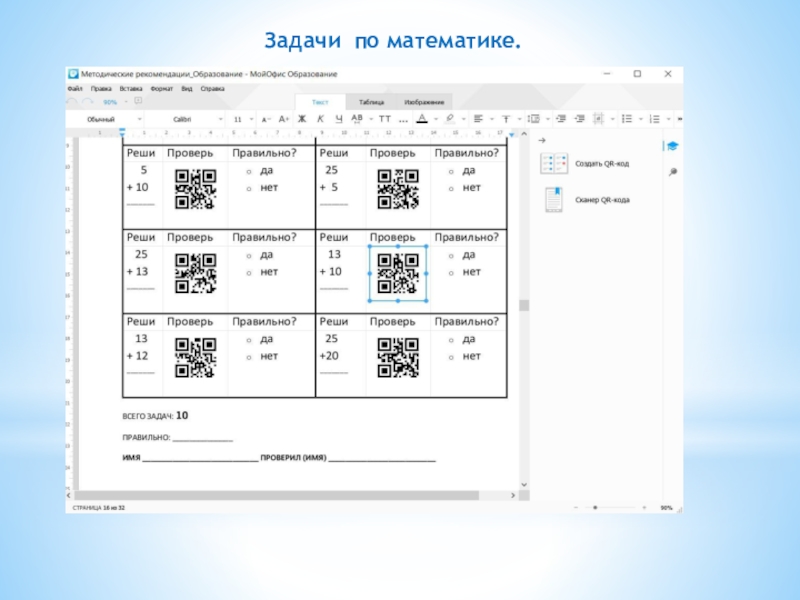Increase font size with A+ icon
Image resolution: width=800 pixels, height=600 pixels.
click(x=284, y=119)
